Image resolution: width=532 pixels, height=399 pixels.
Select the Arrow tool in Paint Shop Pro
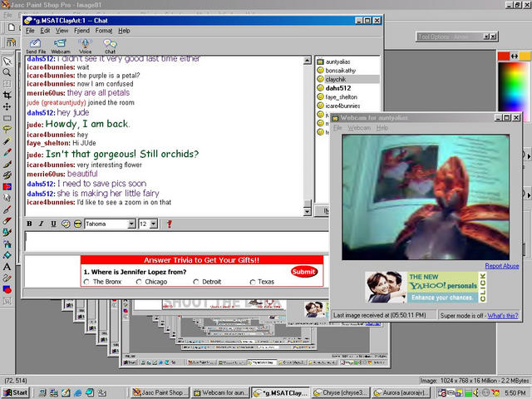7,61
